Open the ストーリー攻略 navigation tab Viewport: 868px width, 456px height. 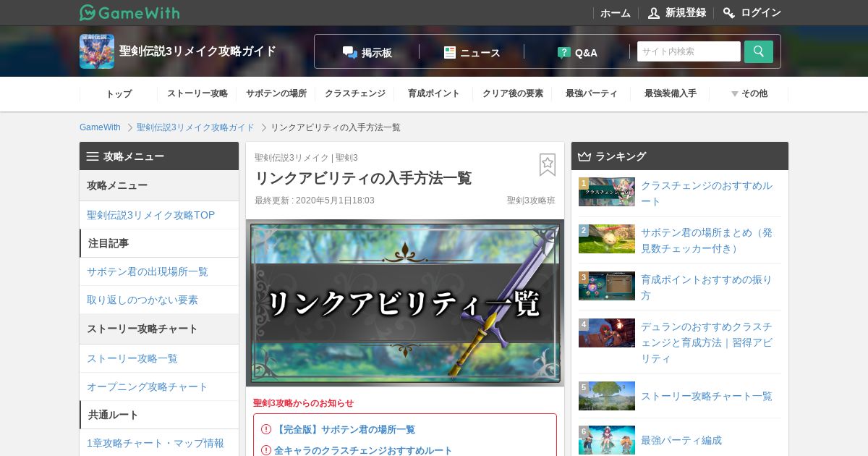[197, 93]
